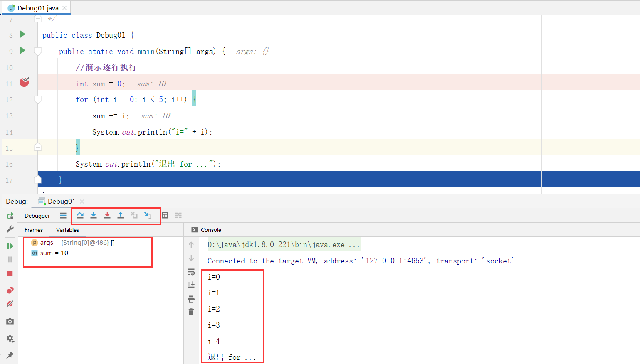640x364 pixels.
Task: Click Show Execution Point lines icon
Action: [x=63, y=215]
